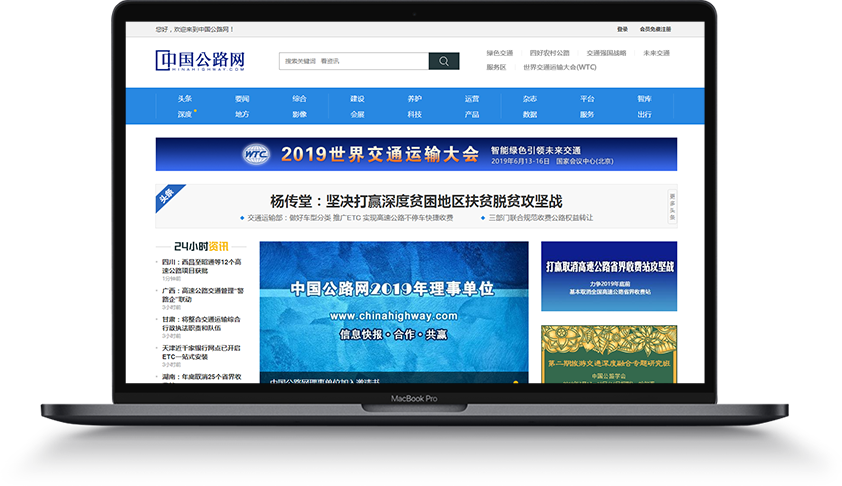Click the 中国公路网 site logo
The image size is (842, 486).
[200, 60]
